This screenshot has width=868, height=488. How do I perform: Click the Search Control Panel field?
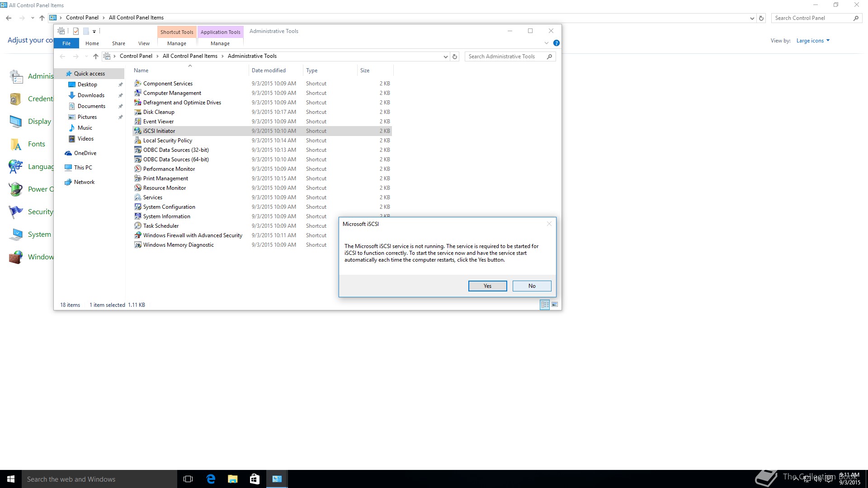[x=816, y=18]
